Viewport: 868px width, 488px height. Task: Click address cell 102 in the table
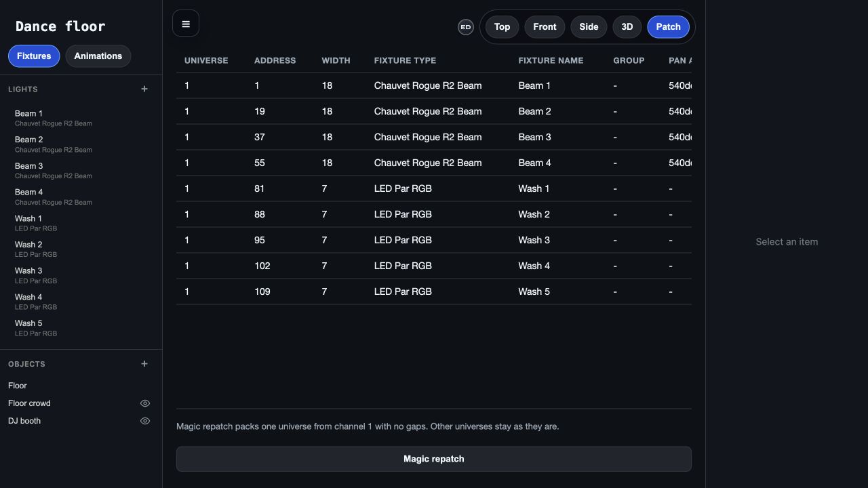click(262, 266)
